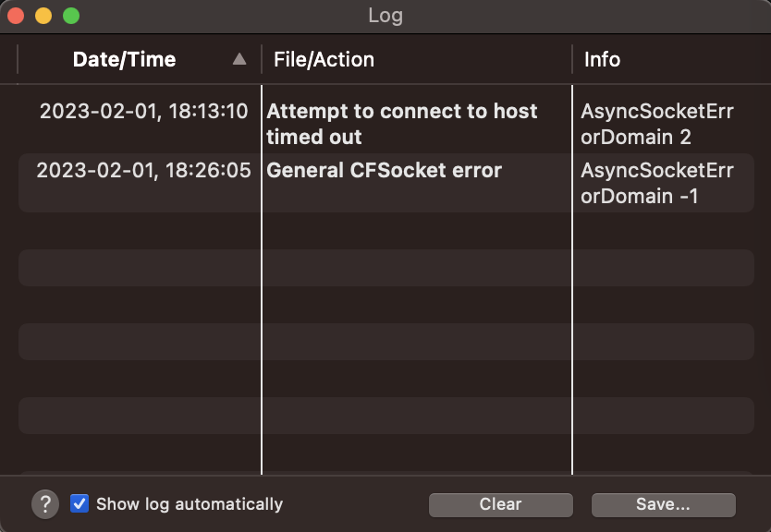771x532 pixels.
Task: Clear the log entries
Action: click(500, 504)
